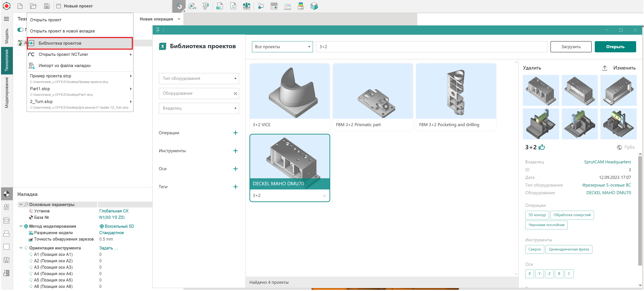This screenshot has height=291, width=644.
Task: Click the empty square sidebar icon
Action: tap(6, 247)
